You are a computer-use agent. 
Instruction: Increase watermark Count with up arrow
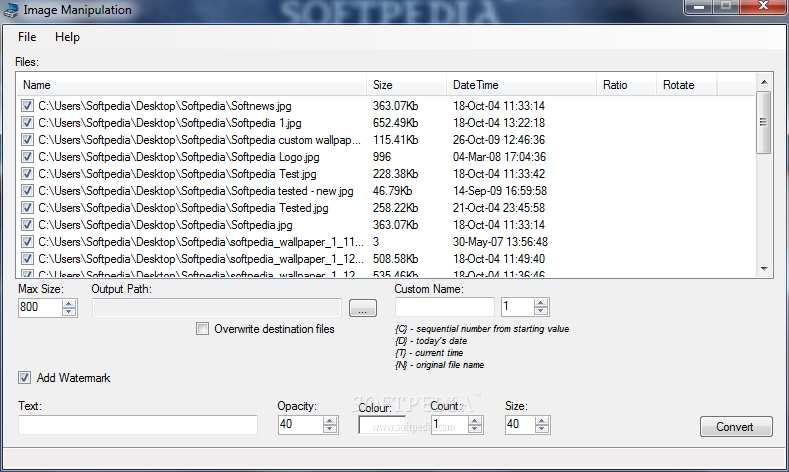(x=475, y=421)
